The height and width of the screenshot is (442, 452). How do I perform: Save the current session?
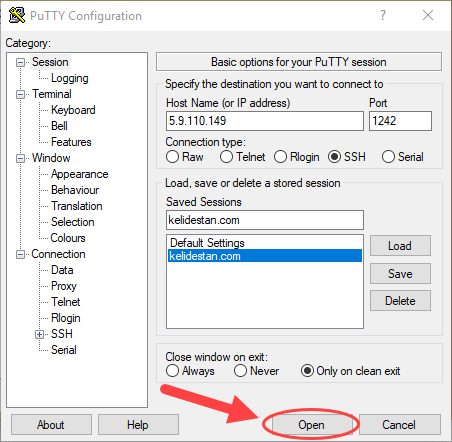[x=400, y=274]
